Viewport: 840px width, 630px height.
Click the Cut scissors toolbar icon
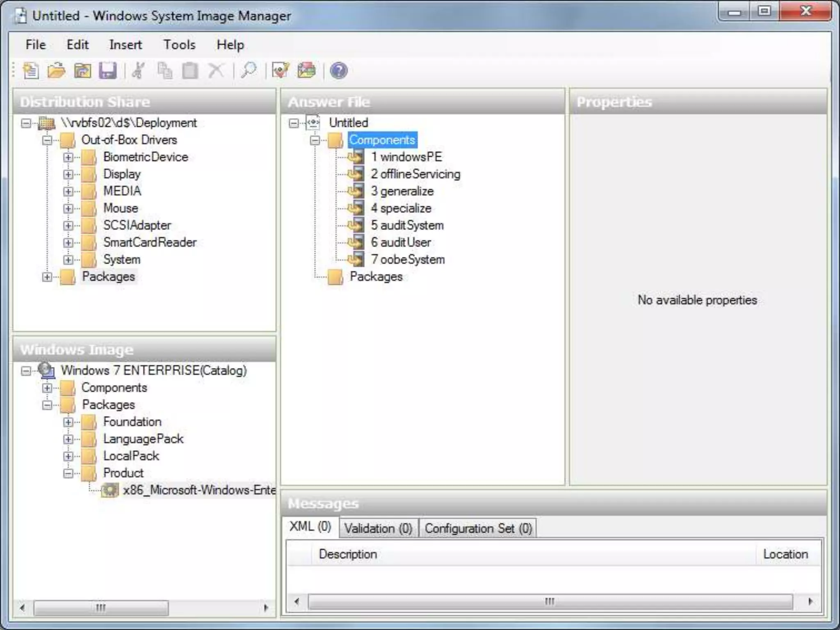[139, 71]
